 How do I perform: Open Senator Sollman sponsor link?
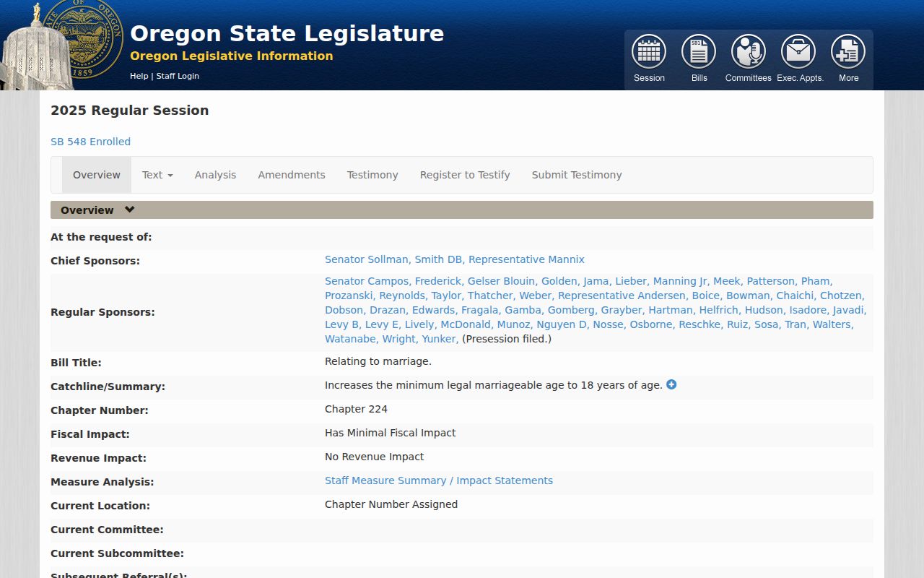[x=367, y=259]
